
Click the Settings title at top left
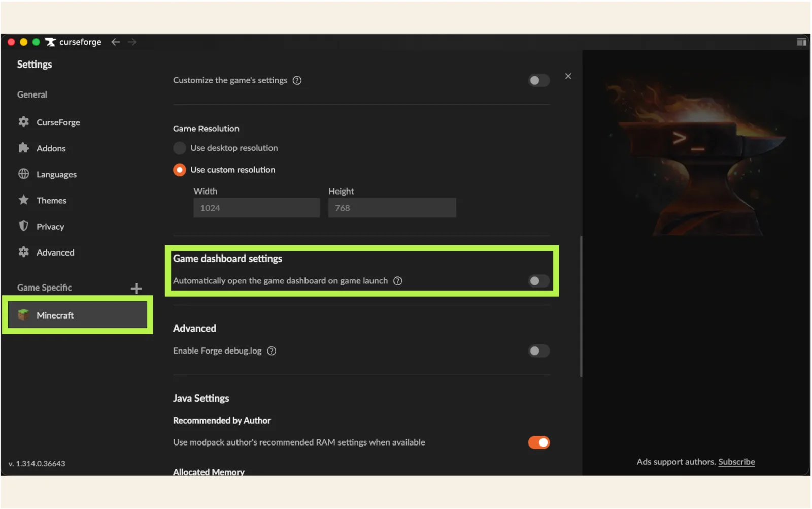click(35, 64)
